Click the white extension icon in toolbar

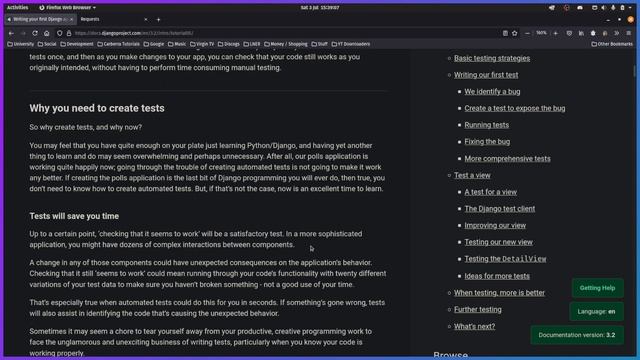(593, 33)
